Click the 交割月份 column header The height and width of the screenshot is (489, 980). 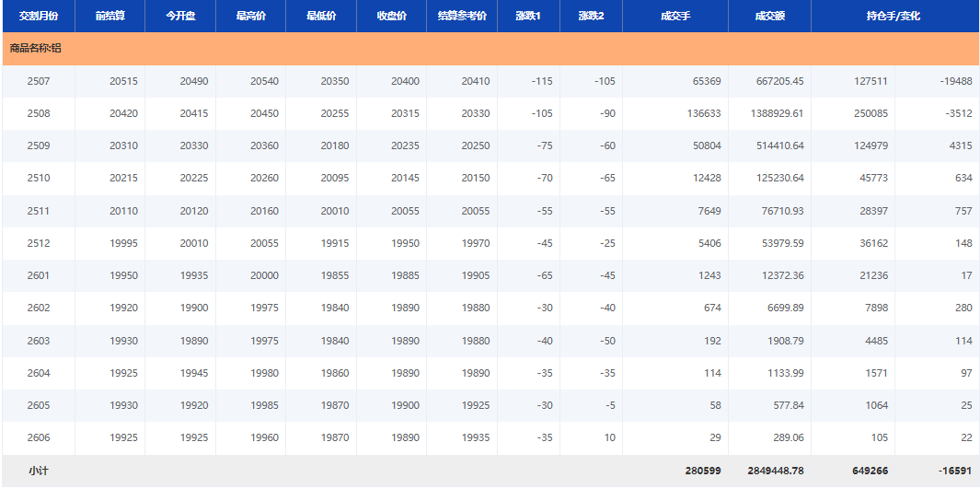click(39, 17)
